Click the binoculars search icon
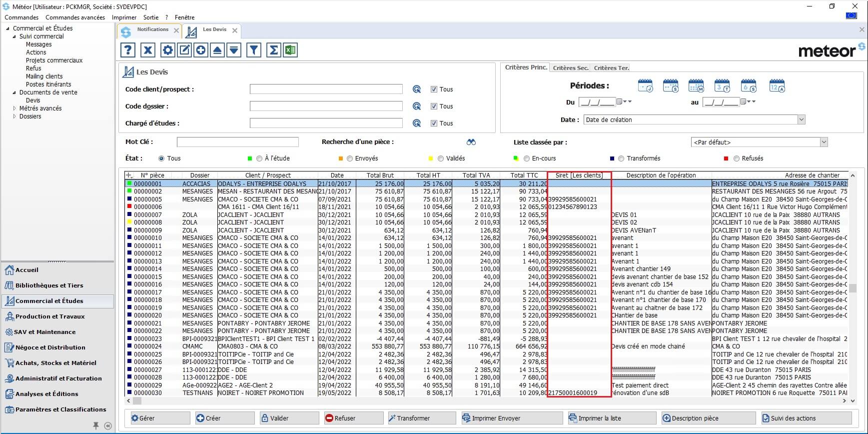The width and height of the screenshot is (868, 434). (471, 142)
